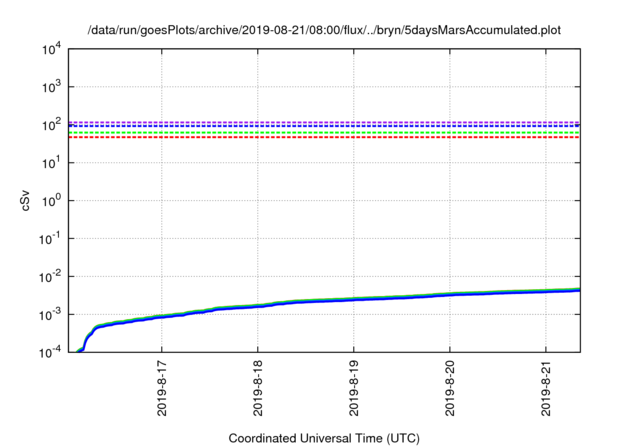Click the 2019-8-18 date tick label
This screenshot has height=448, width=640.
coord(258,388)
